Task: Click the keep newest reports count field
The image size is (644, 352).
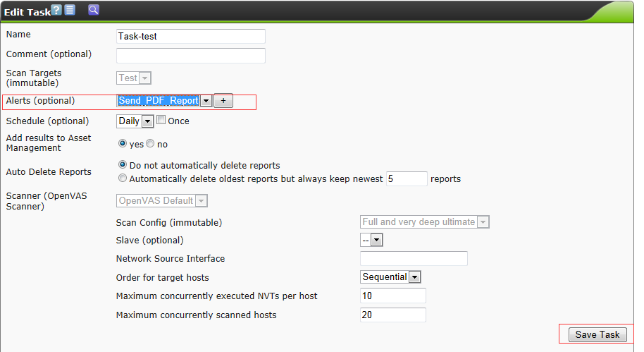Action: [406, 178]
